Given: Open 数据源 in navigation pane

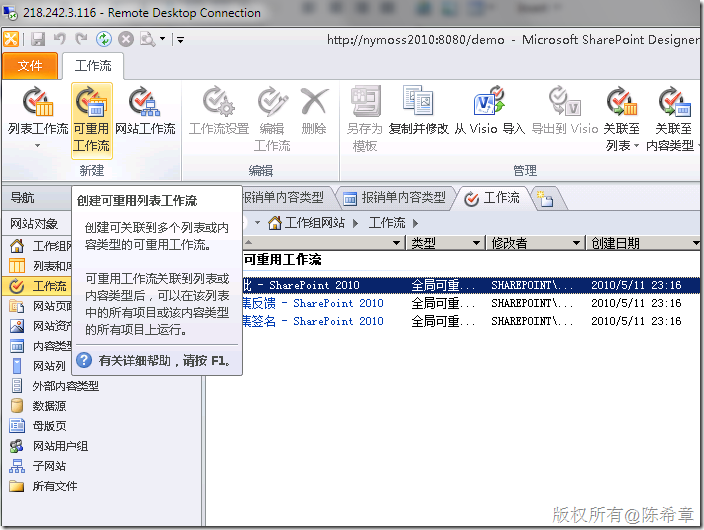Looking at the screenshot, I should click(39, 406).
